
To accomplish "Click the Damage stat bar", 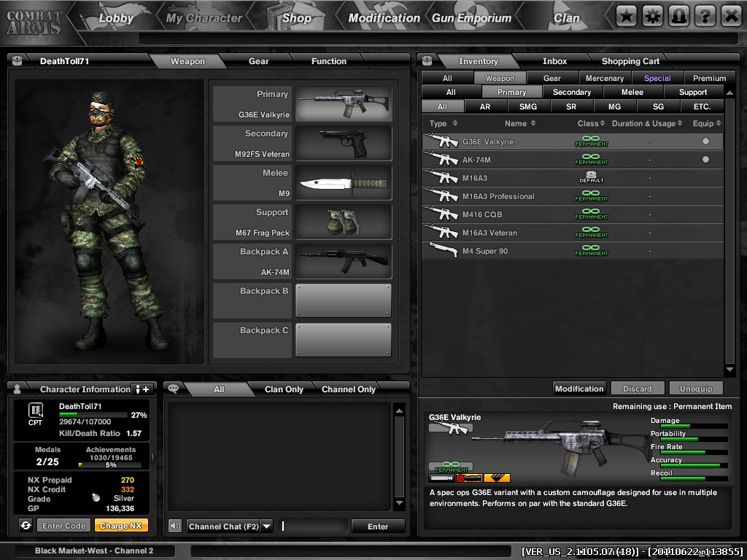I will point(694,426).
